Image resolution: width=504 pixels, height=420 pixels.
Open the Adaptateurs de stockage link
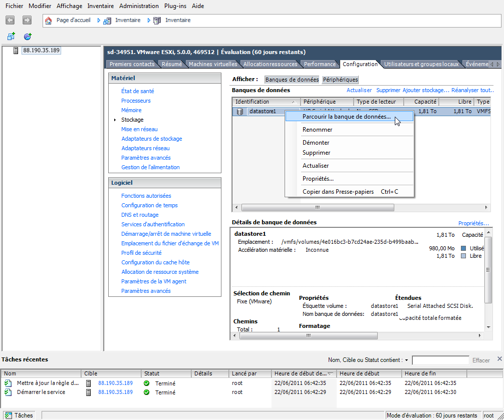[152, 139]
